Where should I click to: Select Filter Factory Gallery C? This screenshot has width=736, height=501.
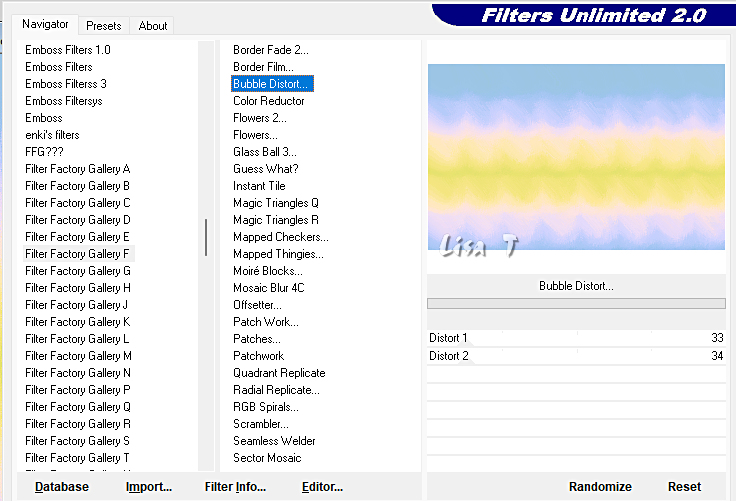pos(77,203)
